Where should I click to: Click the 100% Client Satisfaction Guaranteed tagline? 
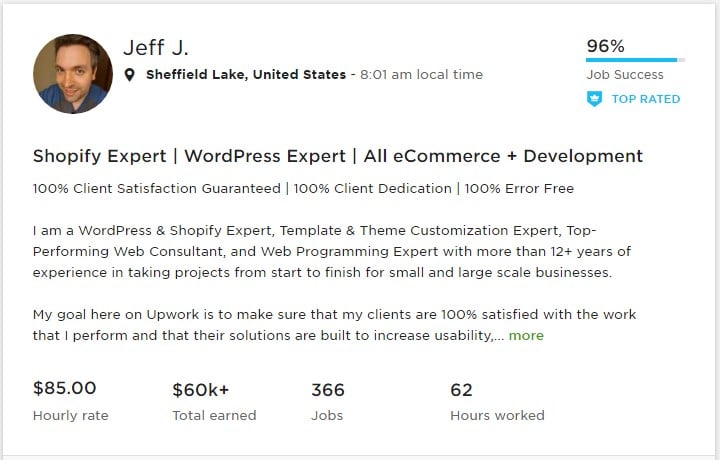click(x=157, y=188)
